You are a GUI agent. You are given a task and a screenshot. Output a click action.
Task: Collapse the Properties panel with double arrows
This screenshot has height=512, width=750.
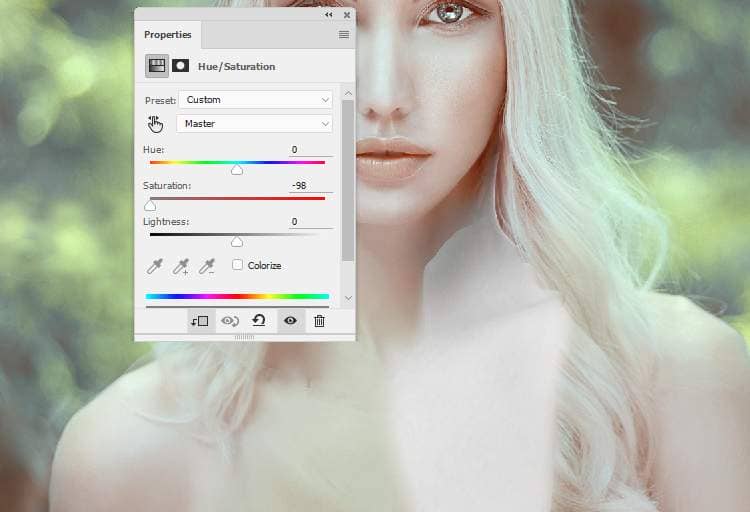[329, 15]
